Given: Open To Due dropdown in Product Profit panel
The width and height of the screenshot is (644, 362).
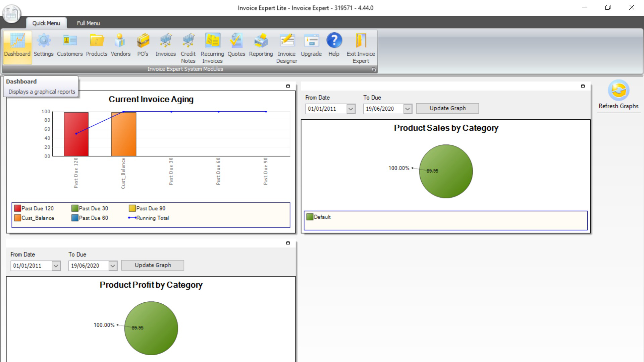Looking at the screenshot, I should click(113, 266).
